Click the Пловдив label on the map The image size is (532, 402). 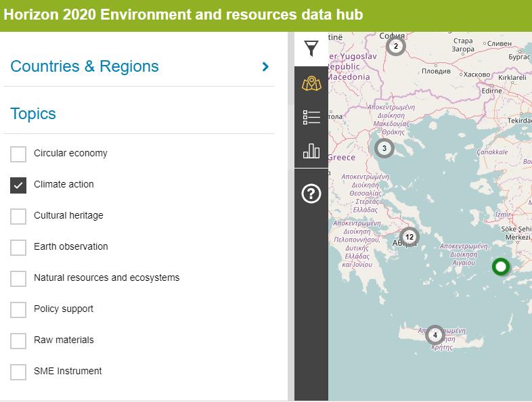(x=436, y=71)
